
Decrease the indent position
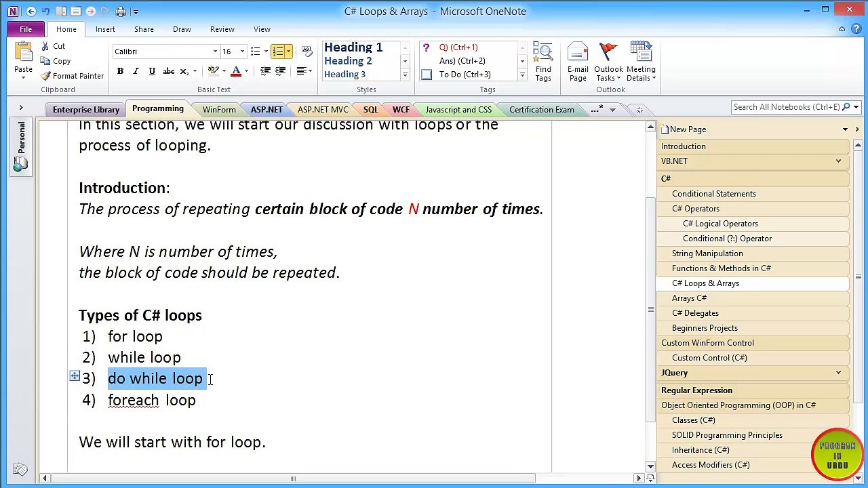point(265,71)
